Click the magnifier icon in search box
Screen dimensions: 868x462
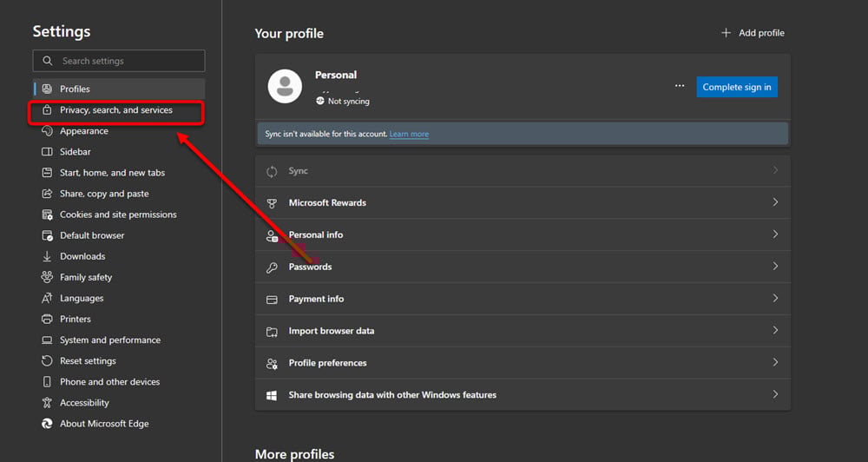pos(48,61)
